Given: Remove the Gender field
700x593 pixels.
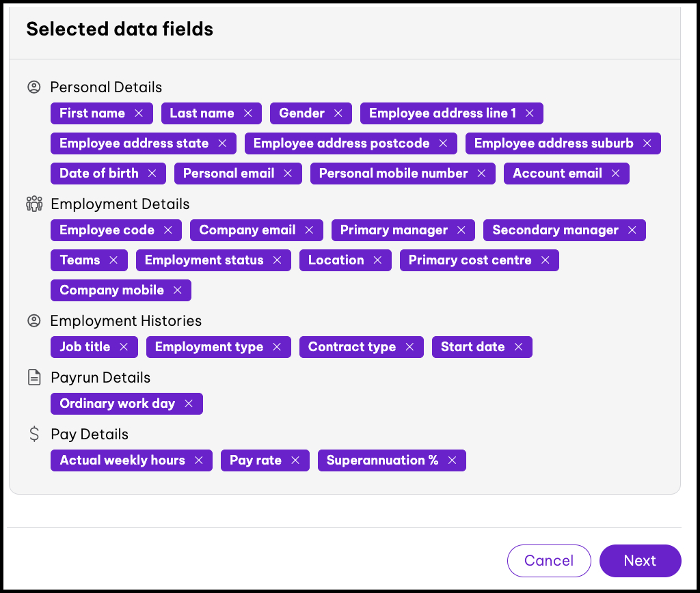Looking at the screenshot, I should 339,113.
